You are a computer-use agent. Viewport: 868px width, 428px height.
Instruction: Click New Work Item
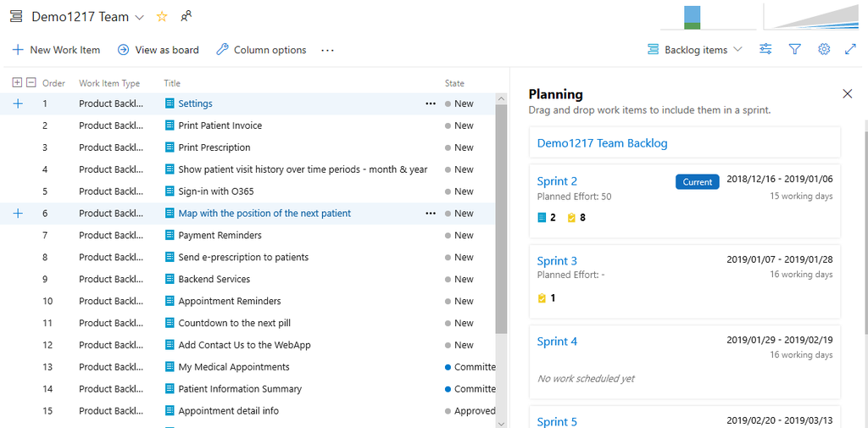click(56, 50)
